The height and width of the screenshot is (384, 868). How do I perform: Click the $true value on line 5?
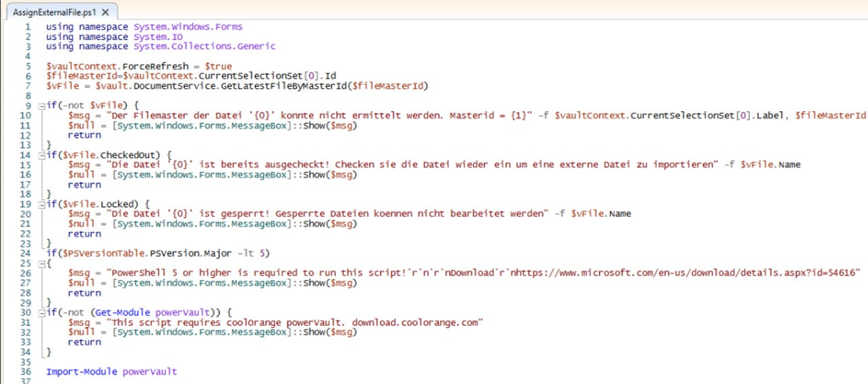[218, 66]
